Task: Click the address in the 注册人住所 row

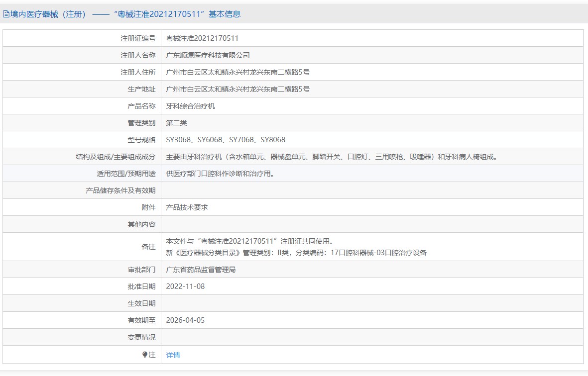Action: [x=238, y=72]
